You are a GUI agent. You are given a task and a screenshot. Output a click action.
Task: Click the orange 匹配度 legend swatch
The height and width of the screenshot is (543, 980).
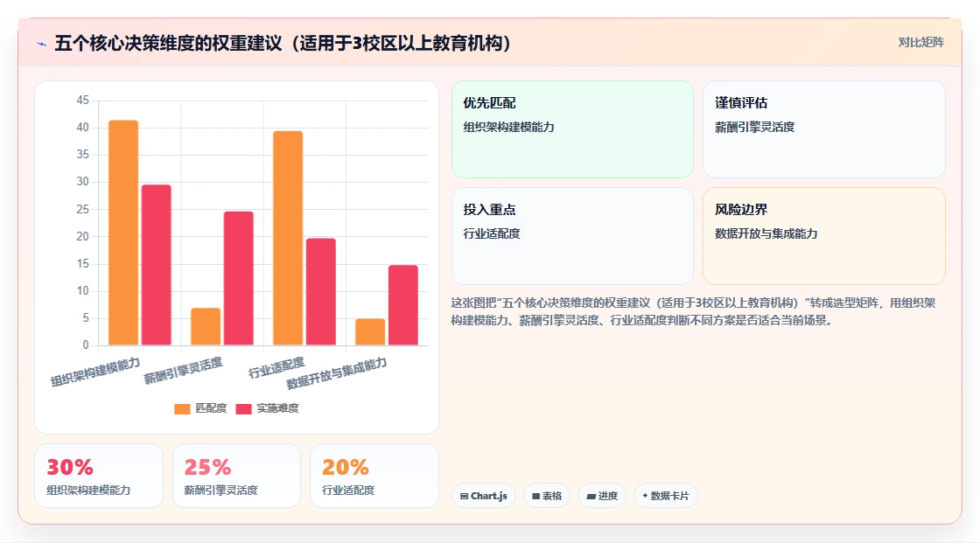tap(182, 408)
